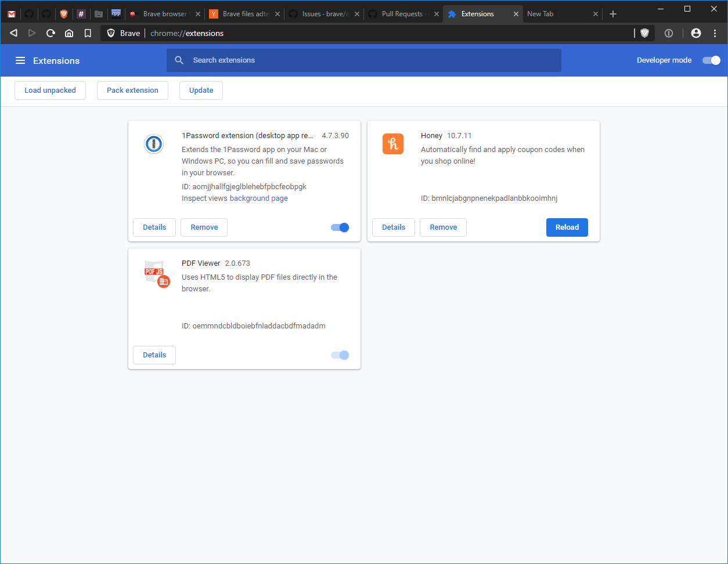The height and width of the screenshot is (564, 728).
Task: Go to the home page icon
Action: point(69,33)
